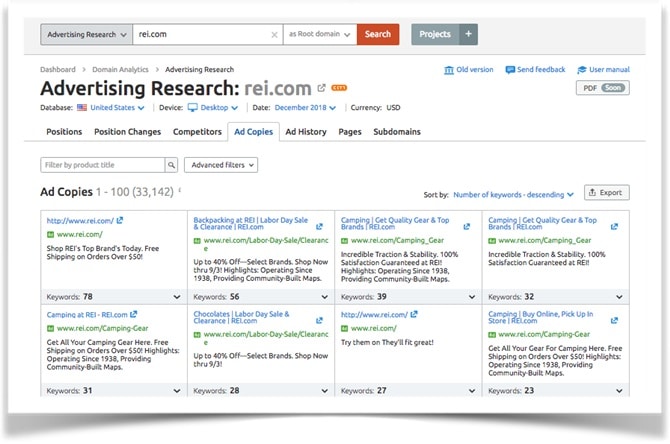Switch to the Ad History tab
This screenshot has width=670, height=444.
point(306,132)
